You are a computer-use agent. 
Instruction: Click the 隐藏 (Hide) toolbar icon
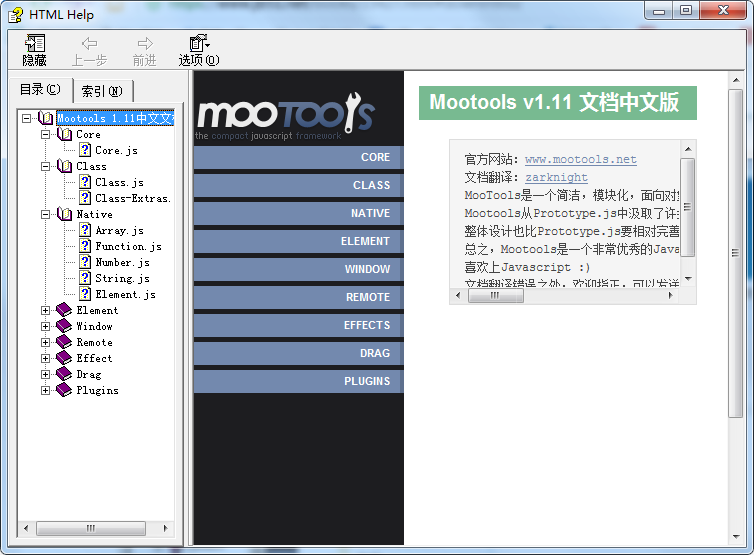click(x=35, y=43)
